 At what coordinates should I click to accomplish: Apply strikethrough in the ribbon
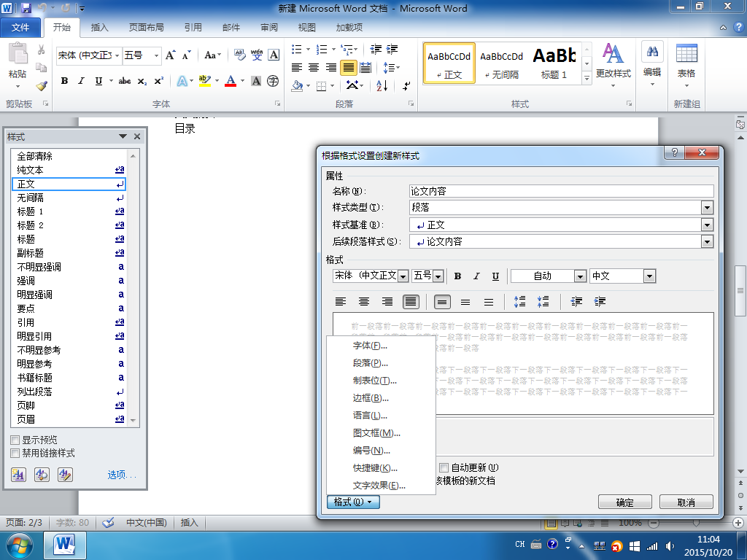(125, 81)
